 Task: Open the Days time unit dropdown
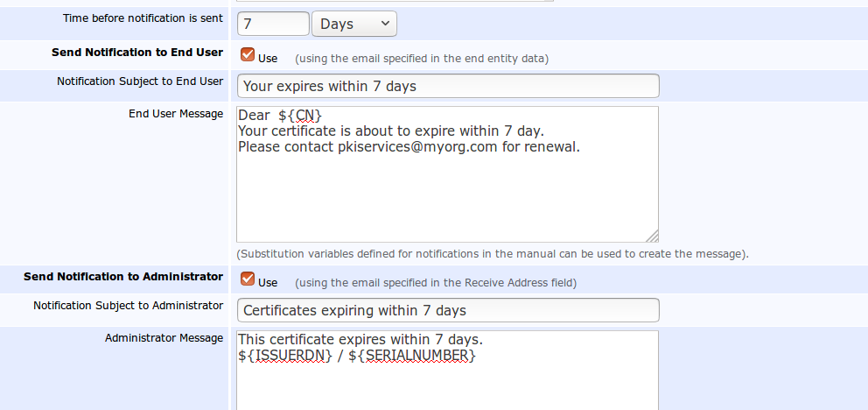pos(353,25)
